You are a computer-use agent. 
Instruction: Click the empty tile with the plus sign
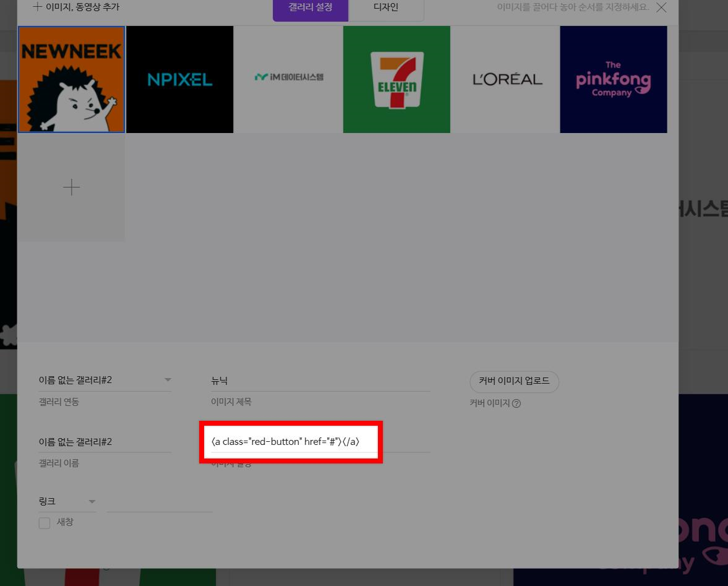pos(72,187)
